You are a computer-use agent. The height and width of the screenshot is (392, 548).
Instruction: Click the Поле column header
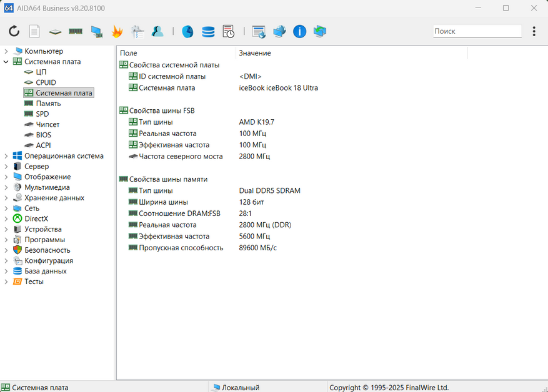176,53
